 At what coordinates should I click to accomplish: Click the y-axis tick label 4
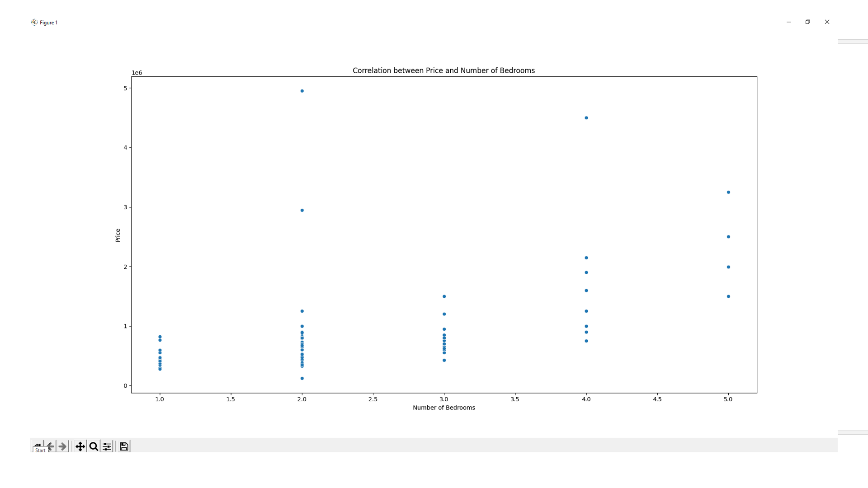point(125,148)
